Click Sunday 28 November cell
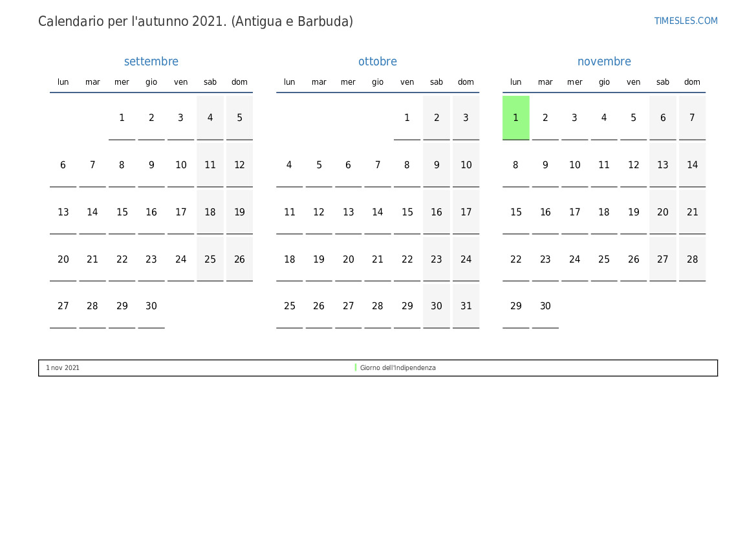 (x=692, y=259)
